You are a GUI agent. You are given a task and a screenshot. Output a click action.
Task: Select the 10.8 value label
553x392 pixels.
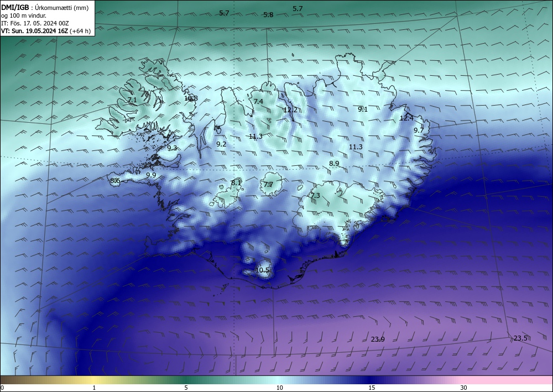coord(191,98)
